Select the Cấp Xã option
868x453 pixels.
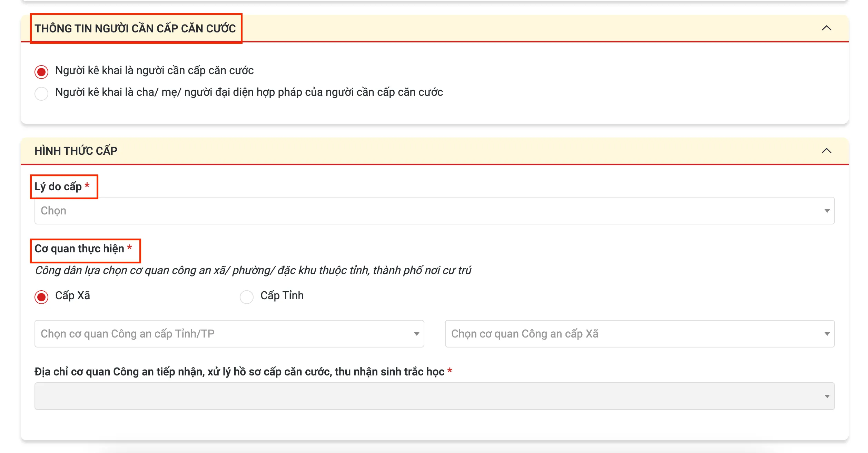(41, 296)
